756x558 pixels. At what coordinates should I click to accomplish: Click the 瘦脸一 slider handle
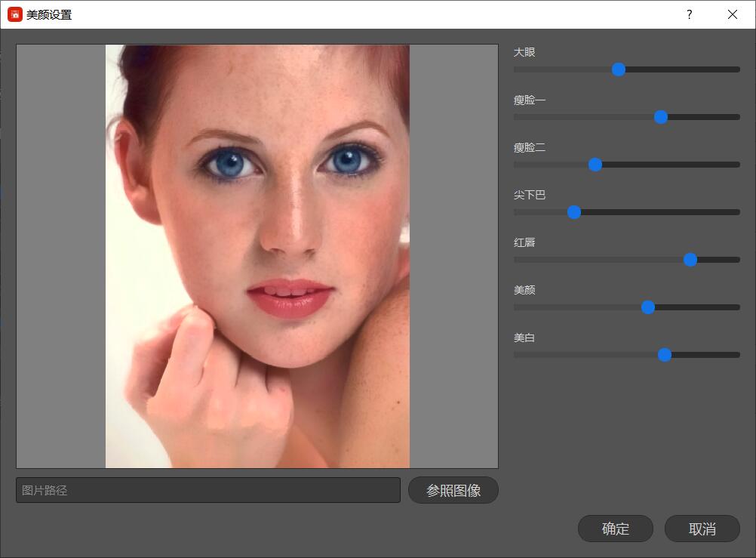[x=661, y=117]
